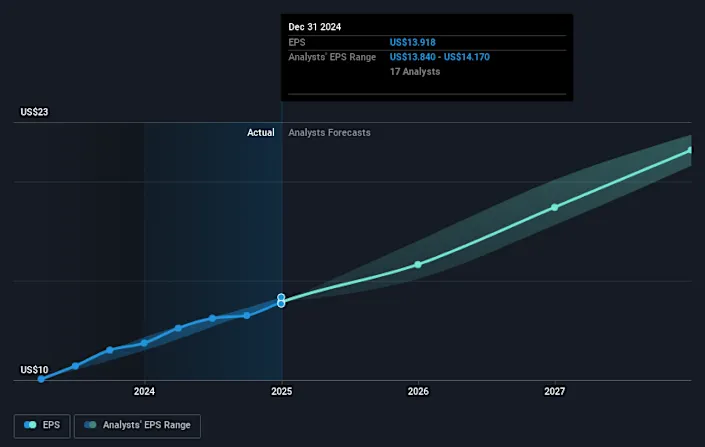Click the 2025 x-axis year label
This screenshot has width=705, height=447.
[281, 391]
